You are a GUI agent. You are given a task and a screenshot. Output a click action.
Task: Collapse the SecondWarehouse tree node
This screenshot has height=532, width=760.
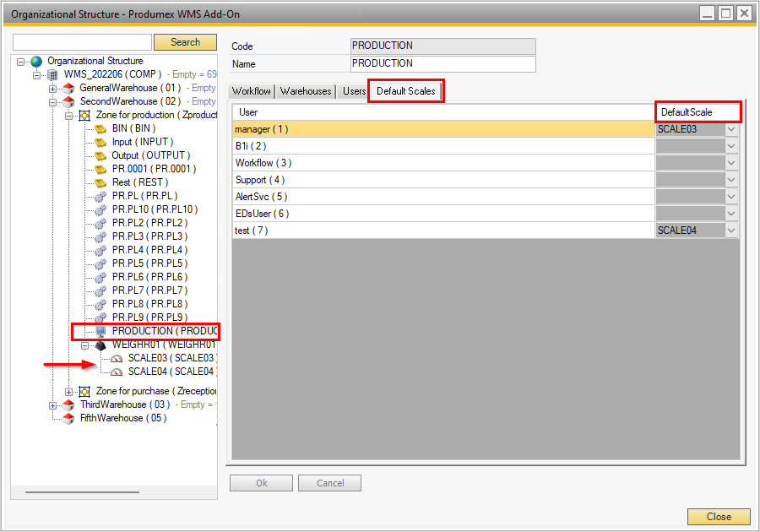click(53, 101)
